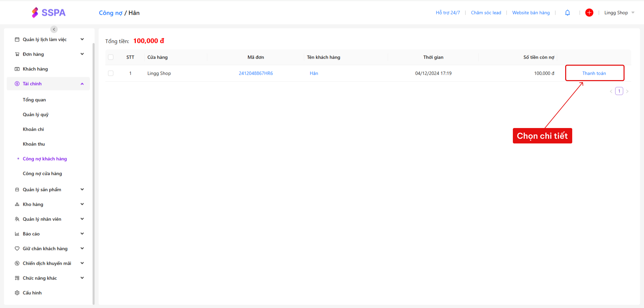Go to the next page arrow
Image resolution: width=644 pixels, height=308 pixels.
pos(627,91)
